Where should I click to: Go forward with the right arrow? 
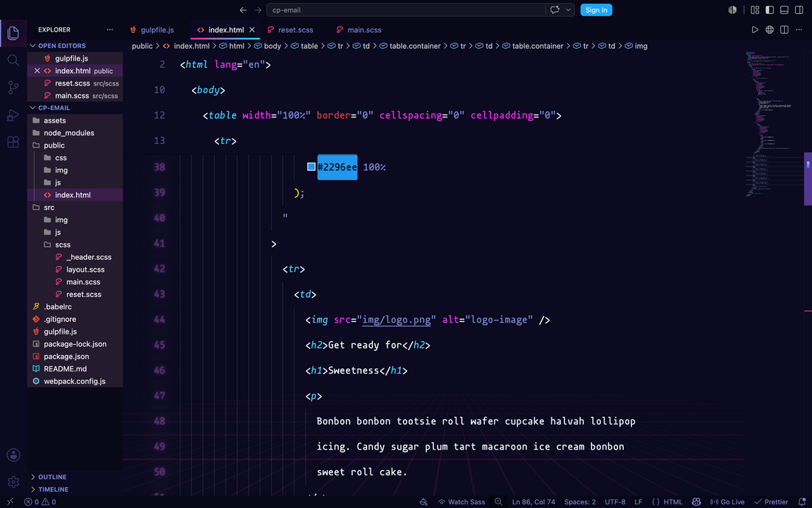pyautogui.click(x=258, y=10)
